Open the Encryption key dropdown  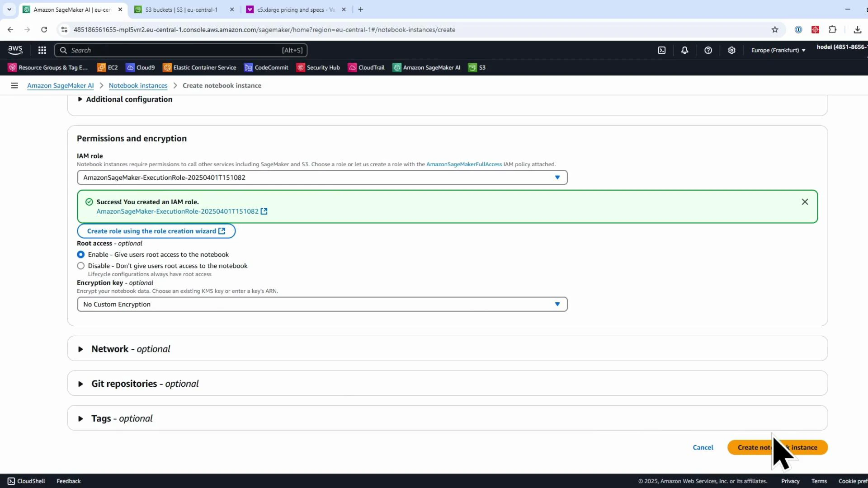click(557, 304)
